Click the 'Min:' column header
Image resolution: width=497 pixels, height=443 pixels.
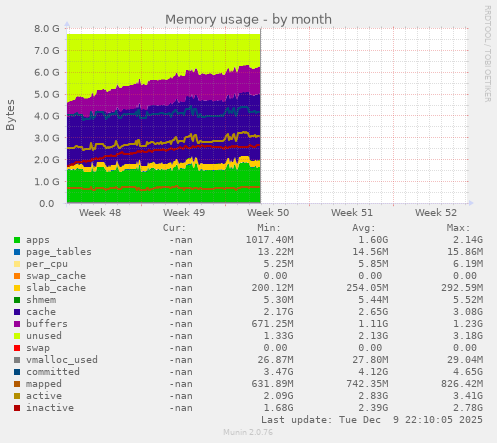click(x=269, y=228)
